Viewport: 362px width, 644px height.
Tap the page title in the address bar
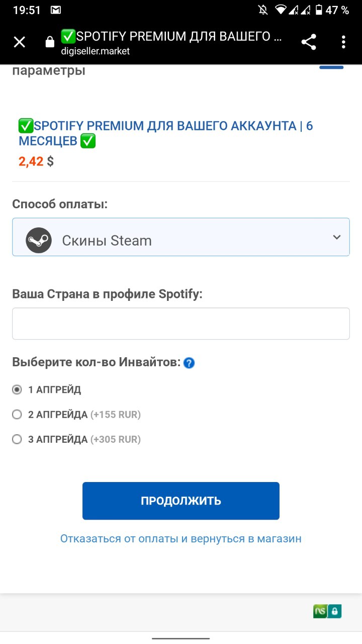tap(171, 36)
